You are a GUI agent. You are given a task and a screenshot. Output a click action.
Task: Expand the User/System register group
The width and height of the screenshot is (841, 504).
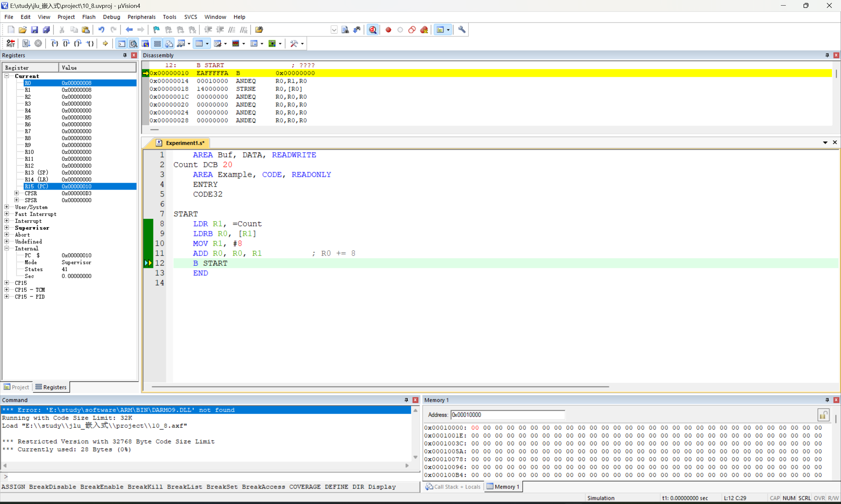pos(7,207)
